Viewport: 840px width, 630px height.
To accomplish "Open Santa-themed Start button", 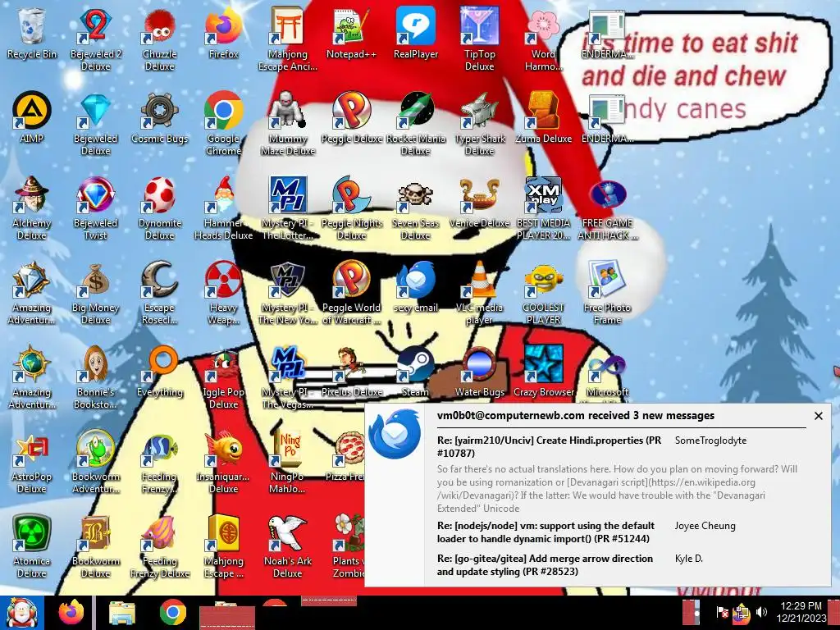I will (21, 612).
